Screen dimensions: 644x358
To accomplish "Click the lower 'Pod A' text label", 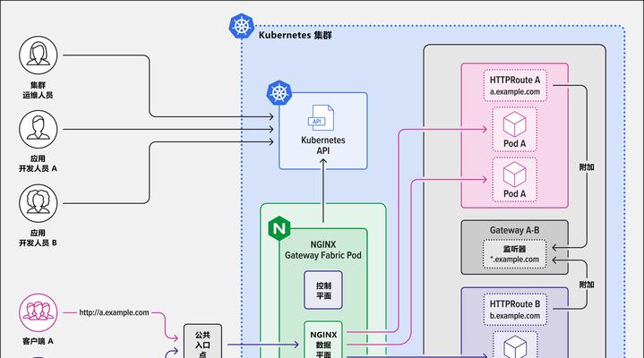I will point(515,194).
